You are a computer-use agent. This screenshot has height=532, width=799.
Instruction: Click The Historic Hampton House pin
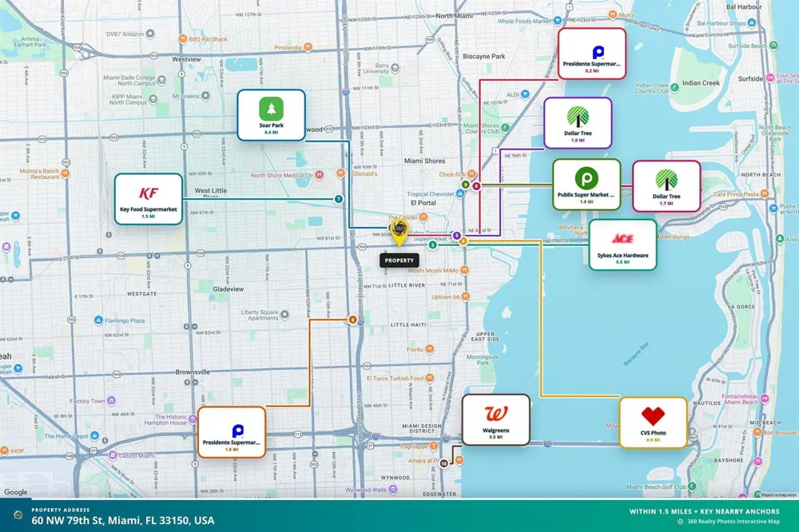point(193,419)
